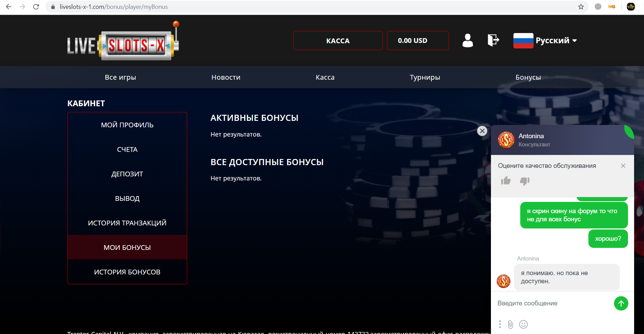644x334 pixels.
Task: Rate the chat service thumbs up
Action: (506, 181)
